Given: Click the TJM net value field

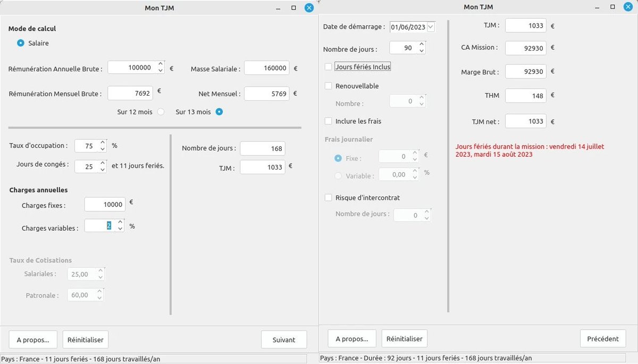Looking at the screenshot, I should 525,121.
